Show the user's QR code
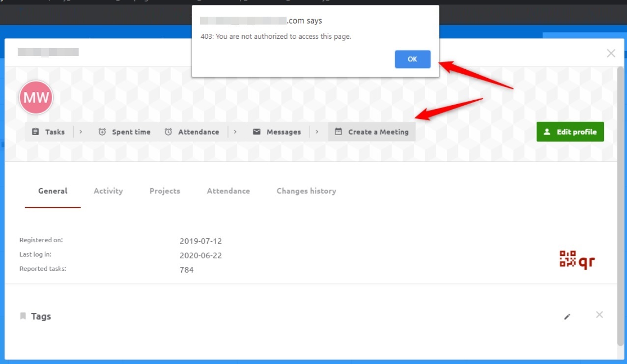This screenshot has width=627, height=364. 577,260
